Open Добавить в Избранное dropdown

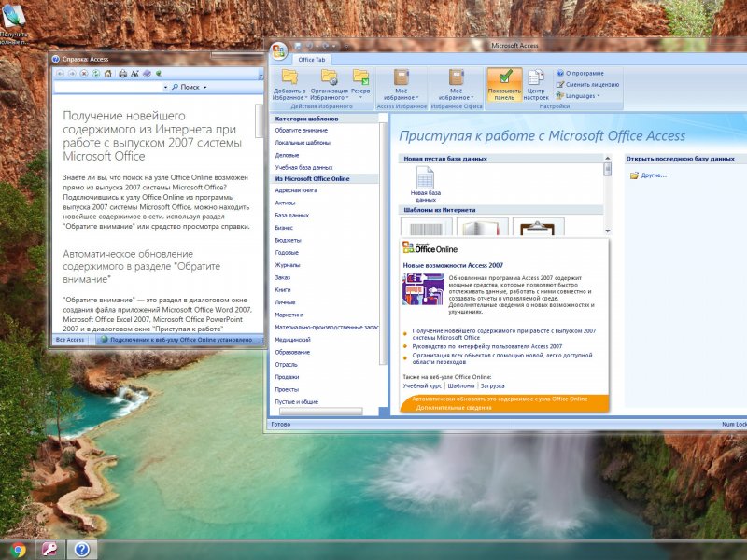point(289,84)
